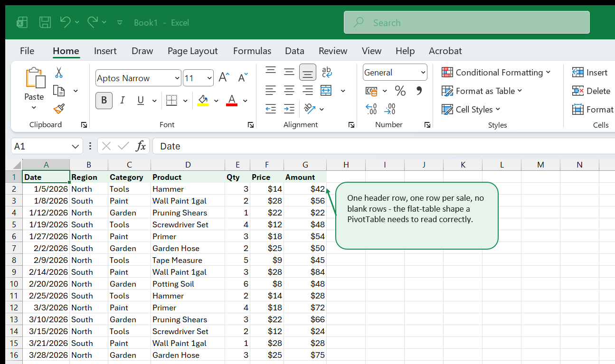This screenshot has height=364, width=615.
Task: Switch to the Review tab
Action: click(x=333, y=51)
